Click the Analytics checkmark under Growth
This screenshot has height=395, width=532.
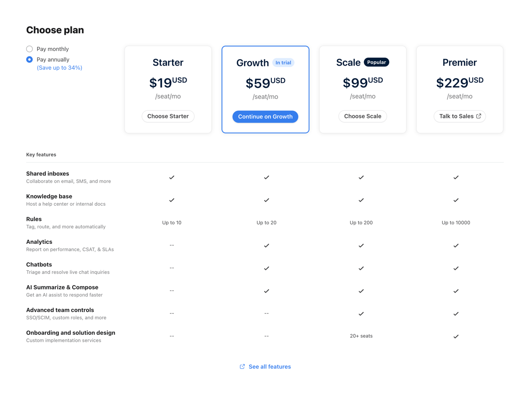tap(266, 245)
